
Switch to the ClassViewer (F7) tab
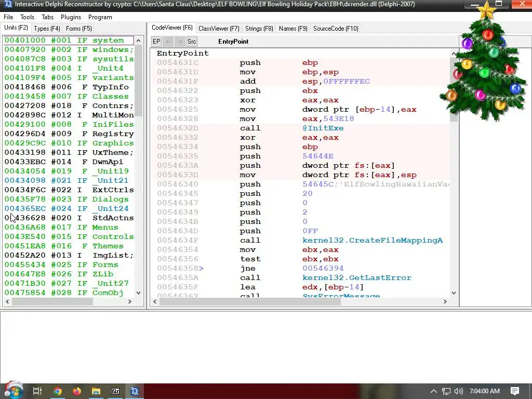pyautogui.click(x=219, y=29)
